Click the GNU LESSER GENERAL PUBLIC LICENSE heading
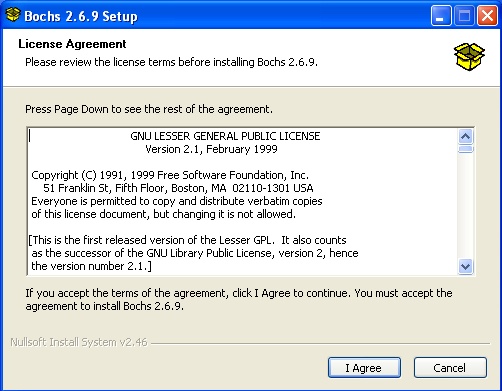 click(225, 136)
